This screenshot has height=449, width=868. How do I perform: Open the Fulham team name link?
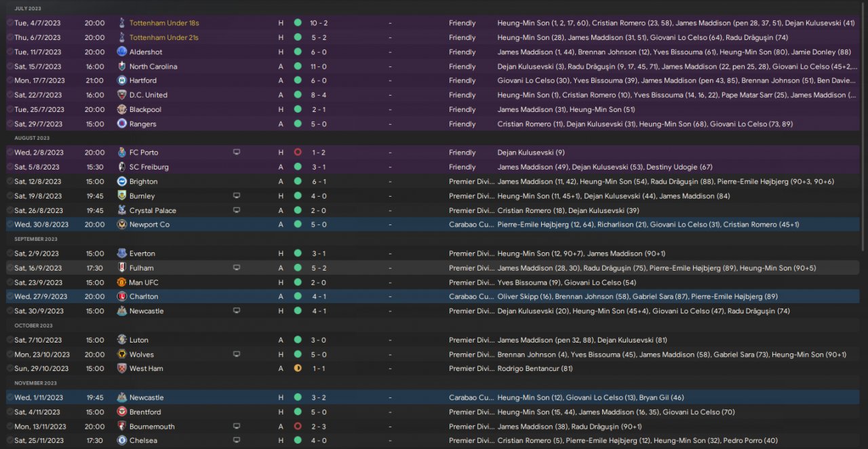142,268
